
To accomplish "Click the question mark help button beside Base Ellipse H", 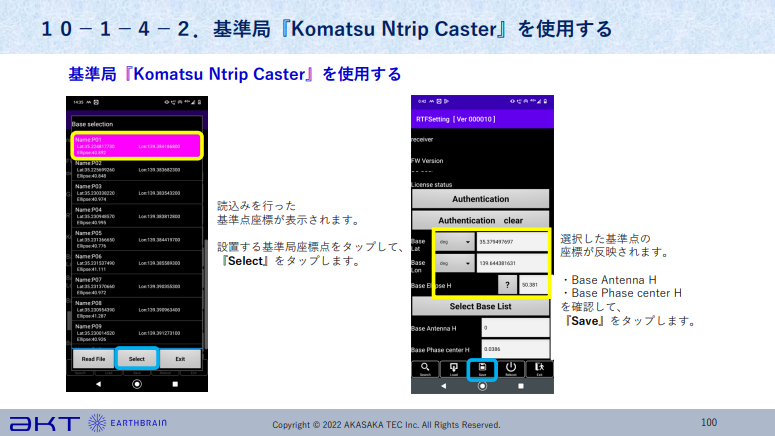I will click(x=507, y=285).
